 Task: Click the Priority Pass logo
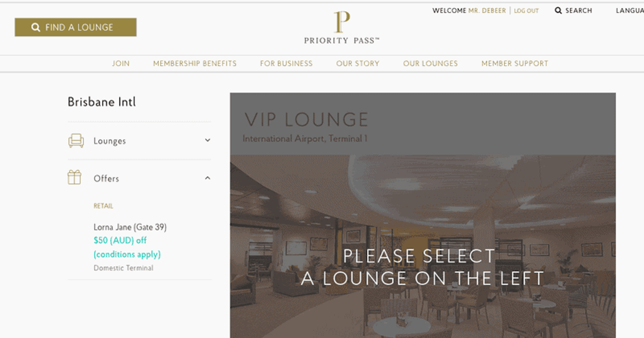coord(341,27)
